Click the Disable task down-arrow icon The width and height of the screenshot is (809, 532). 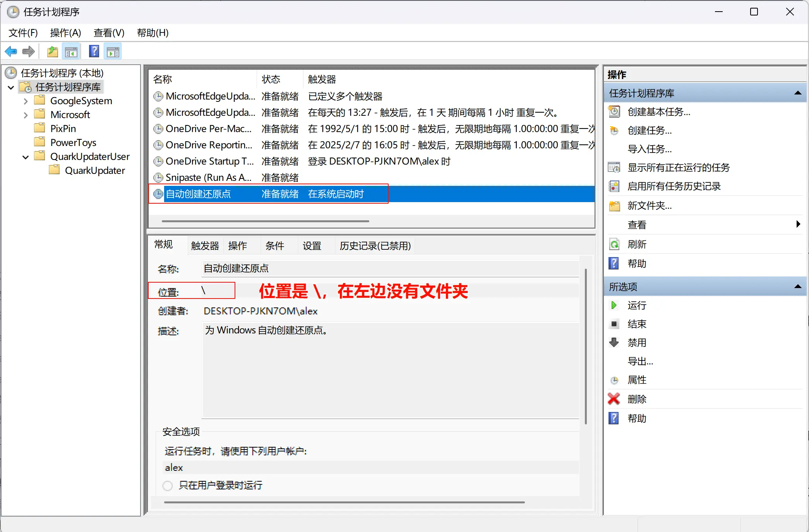[614, 342]
